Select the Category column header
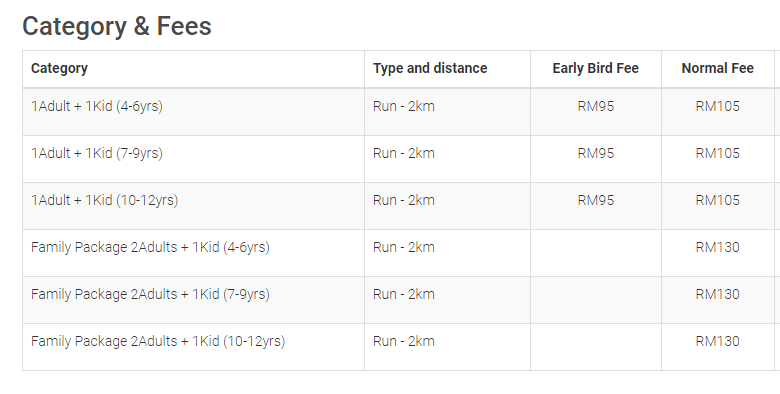 coord(59,68)
